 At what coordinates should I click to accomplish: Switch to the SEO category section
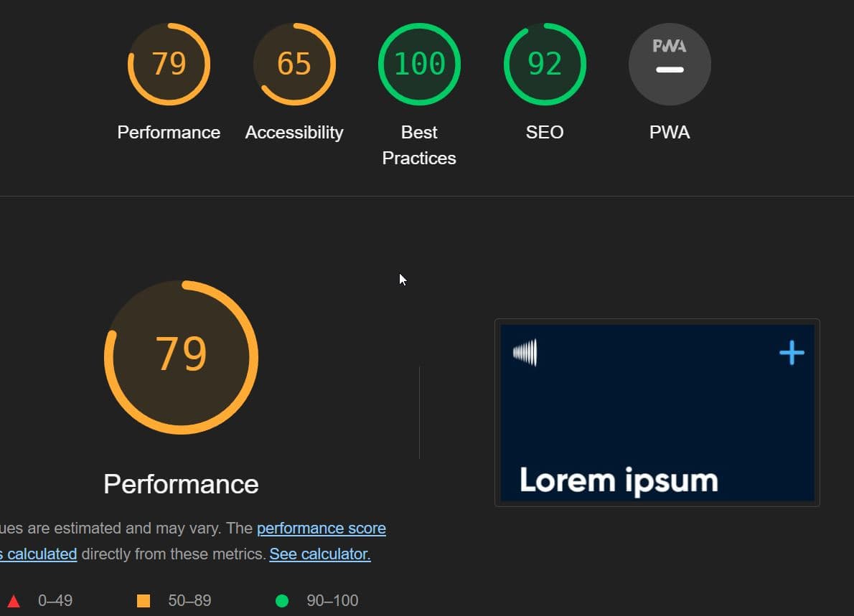pyautogui.click(x=544, y=132)
